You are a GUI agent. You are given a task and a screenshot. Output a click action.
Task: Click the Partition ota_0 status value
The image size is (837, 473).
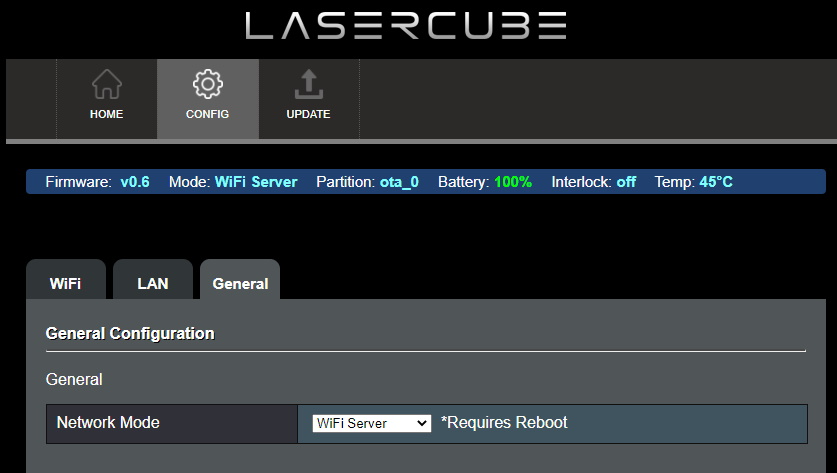pyautogui.click(x=399, y=182)
